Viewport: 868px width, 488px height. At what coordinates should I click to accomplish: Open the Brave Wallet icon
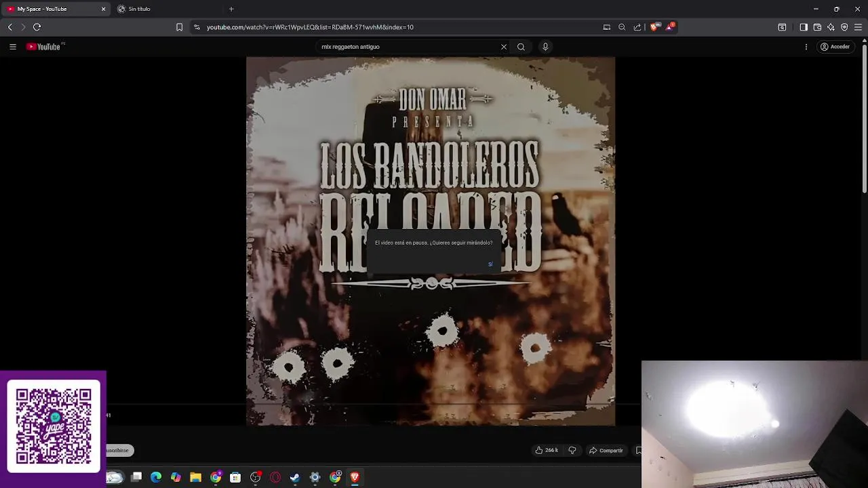(817, 27)
